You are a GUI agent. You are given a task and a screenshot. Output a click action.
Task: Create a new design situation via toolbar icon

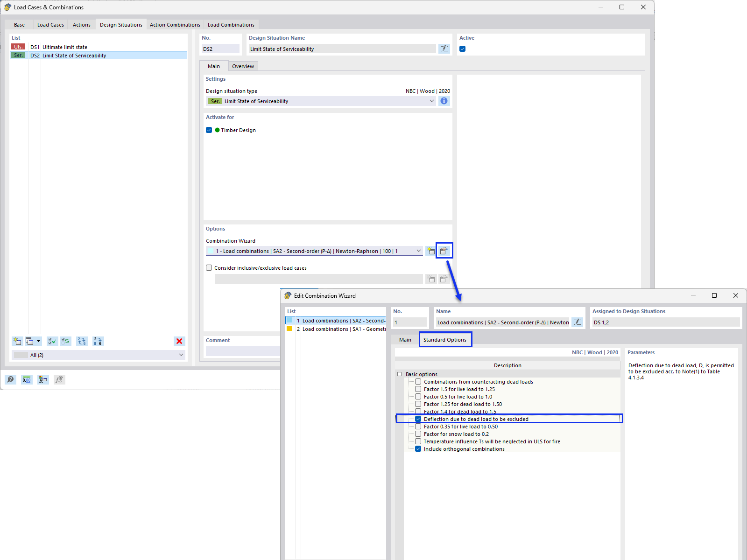(17, 341)
